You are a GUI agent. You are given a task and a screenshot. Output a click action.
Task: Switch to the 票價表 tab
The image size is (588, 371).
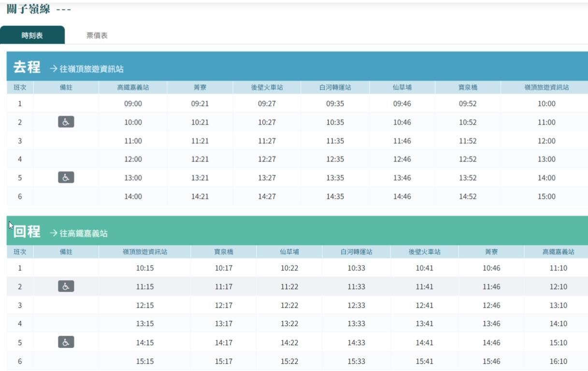[x=97, y=36]
